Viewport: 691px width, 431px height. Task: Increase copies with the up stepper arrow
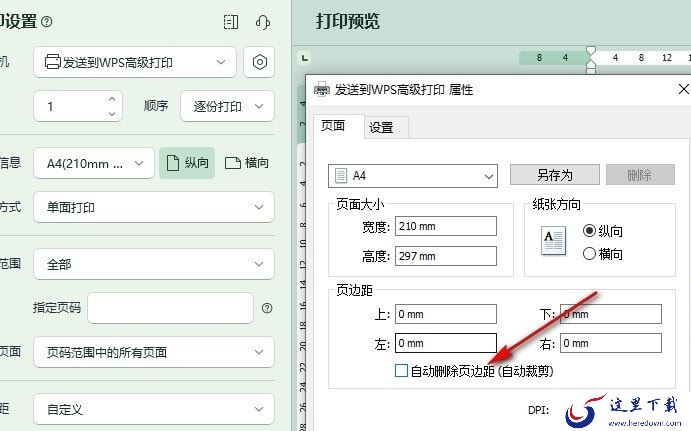pyautogui.click(x=112, y=99)
